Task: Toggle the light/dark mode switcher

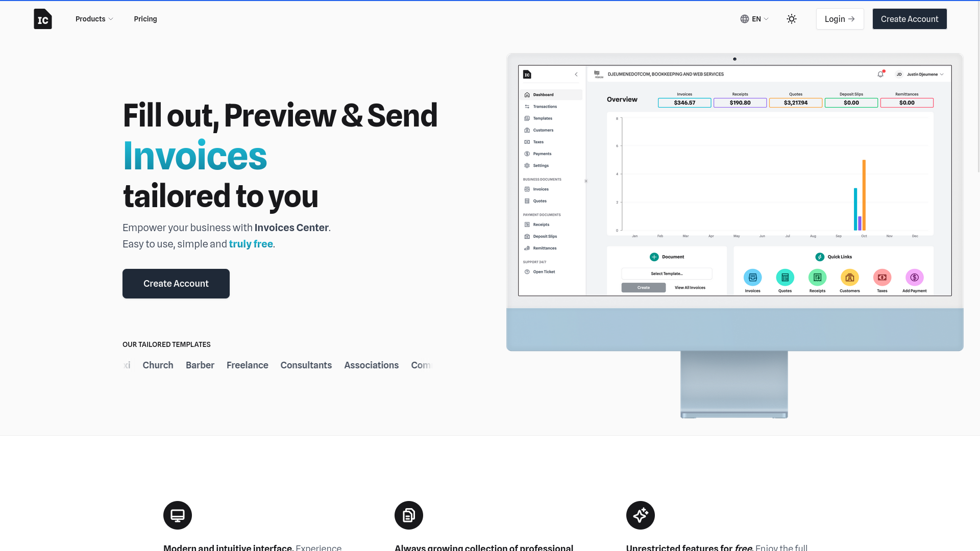Action: coord(792,19)
